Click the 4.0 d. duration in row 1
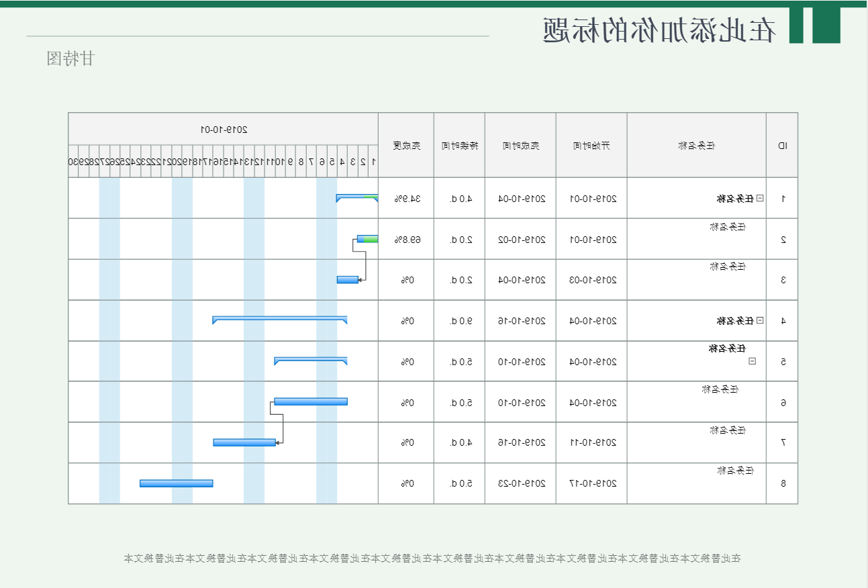 click(461, 199)
